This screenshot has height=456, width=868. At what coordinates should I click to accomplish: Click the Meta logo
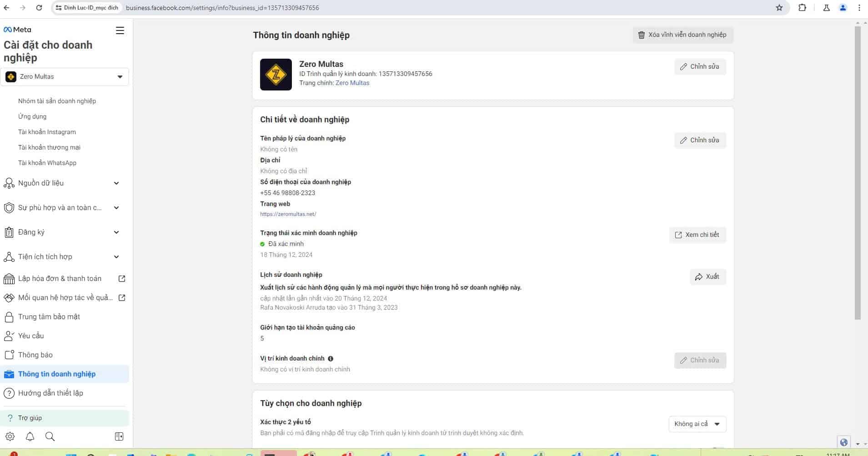(x=17, y=30)
